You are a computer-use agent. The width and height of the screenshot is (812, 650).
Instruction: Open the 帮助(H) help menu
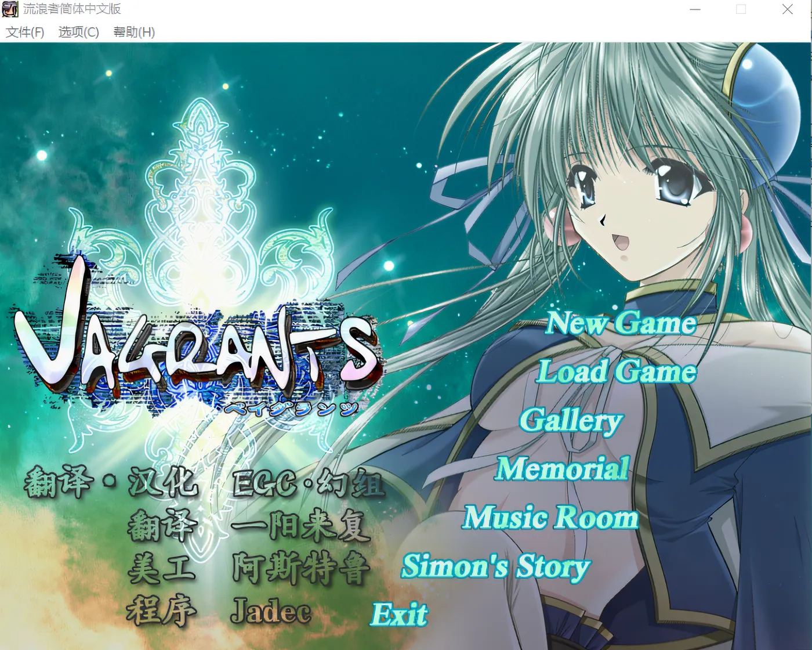pos(134,32)
